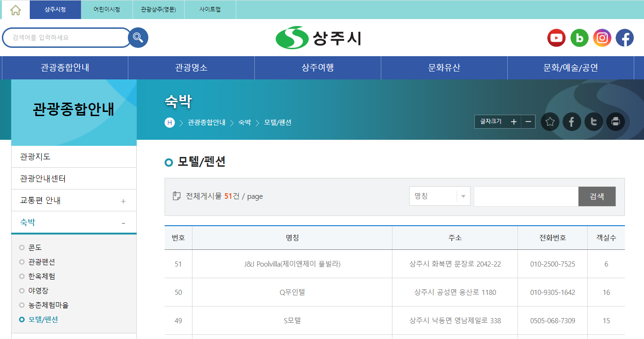Open the J&J Poolvilla listing
Screen dimensions: 644x339
pyautogui.click(x=292, y=264)
